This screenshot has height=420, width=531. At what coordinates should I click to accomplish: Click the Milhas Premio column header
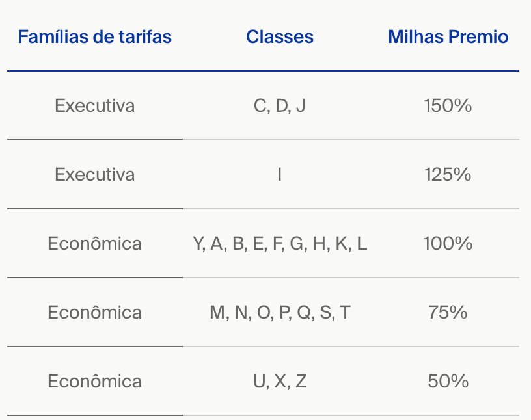pyautogui.click(x=448, y=36)
